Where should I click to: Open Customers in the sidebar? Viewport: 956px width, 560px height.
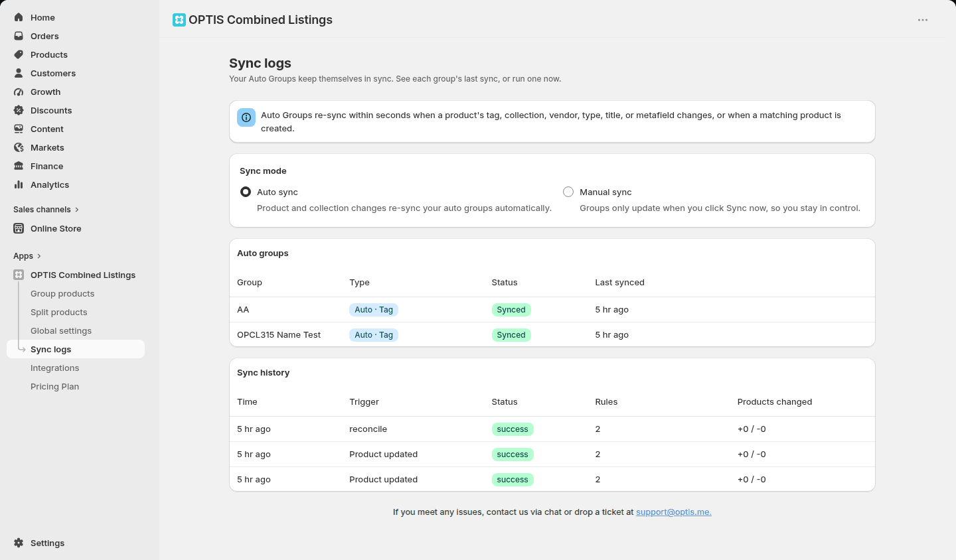(x=53, y=73)
